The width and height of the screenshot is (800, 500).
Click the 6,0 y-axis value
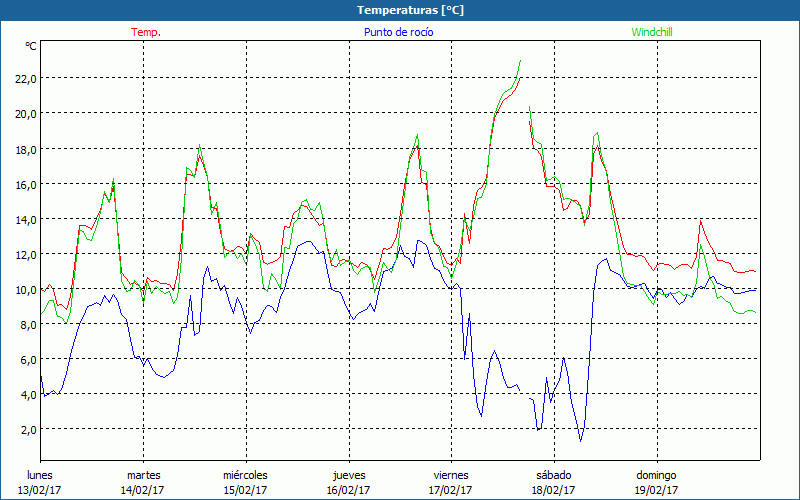pos(27,359)
